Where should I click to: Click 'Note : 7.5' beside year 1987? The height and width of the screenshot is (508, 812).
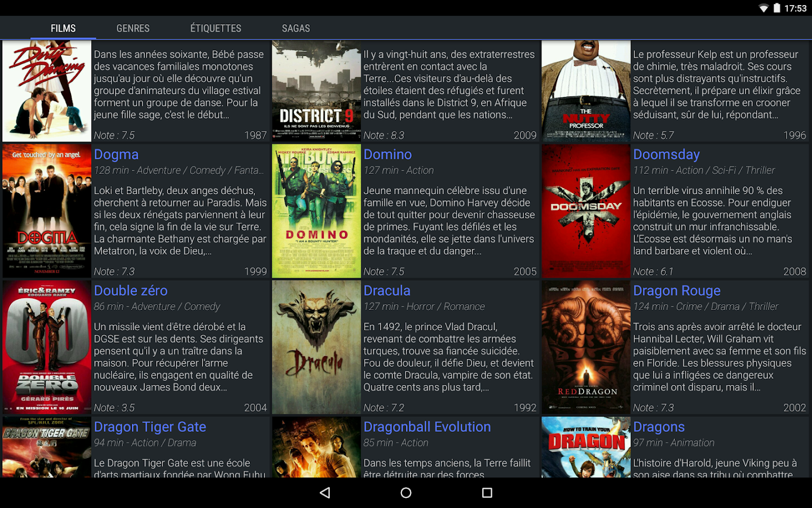click(114, 135)
